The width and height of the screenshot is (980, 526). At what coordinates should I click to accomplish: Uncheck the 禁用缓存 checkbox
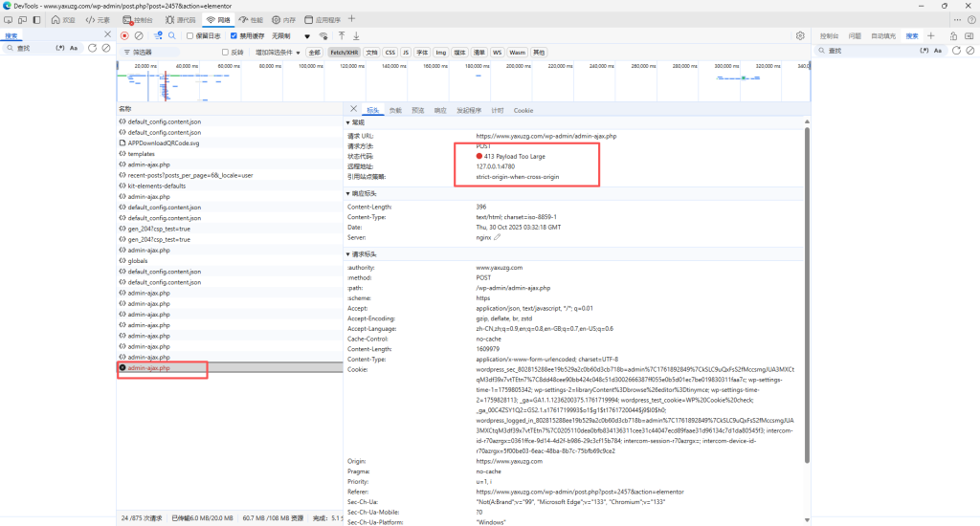coord(234,35)
